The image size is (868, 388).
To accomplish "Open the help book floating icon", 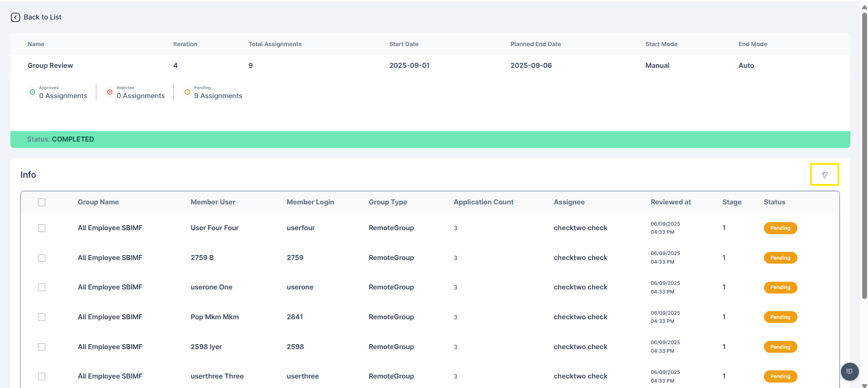I will coord(849,371).
